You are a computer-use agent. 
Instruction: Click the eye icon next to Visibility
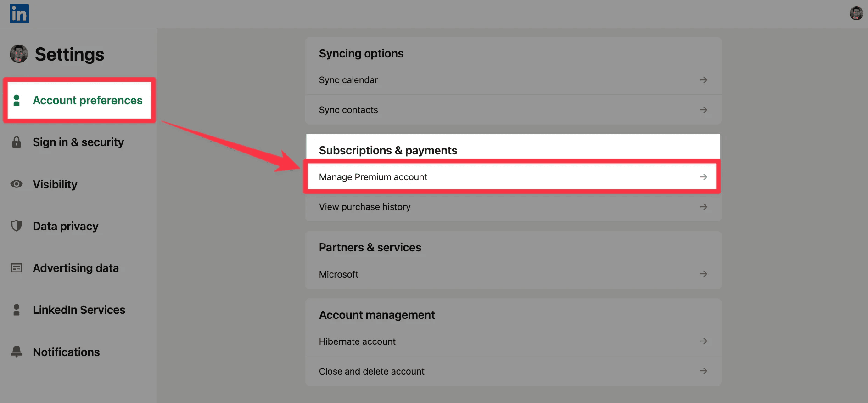point(17,184)
